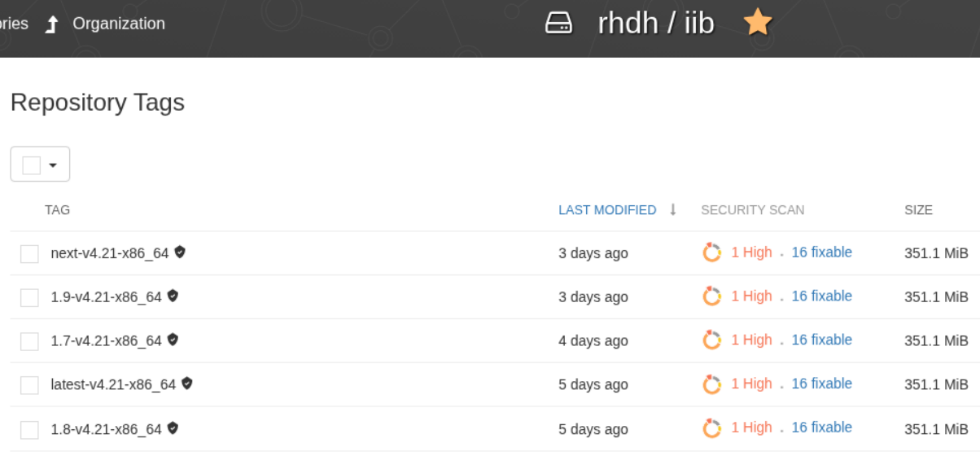Sort tags by Last Modified column
The height and width of the screenshot is (465, 980).
[607, 210]
